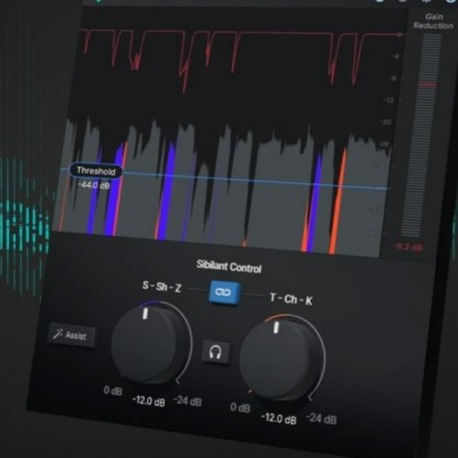
Task: Click the Threshold label handle
Action: click(x=96, y=171)
